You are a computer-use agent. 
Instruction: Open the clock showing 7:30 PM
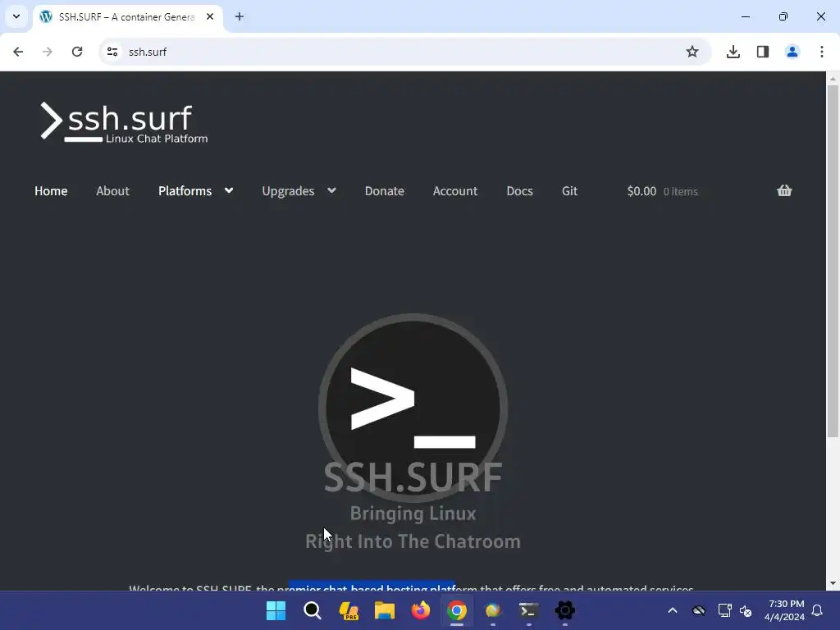(784, 610)
